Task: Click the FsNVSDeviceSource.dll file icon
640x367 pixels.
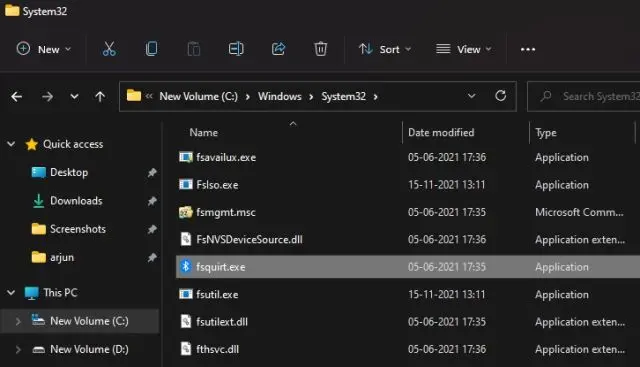Action: 186,239
